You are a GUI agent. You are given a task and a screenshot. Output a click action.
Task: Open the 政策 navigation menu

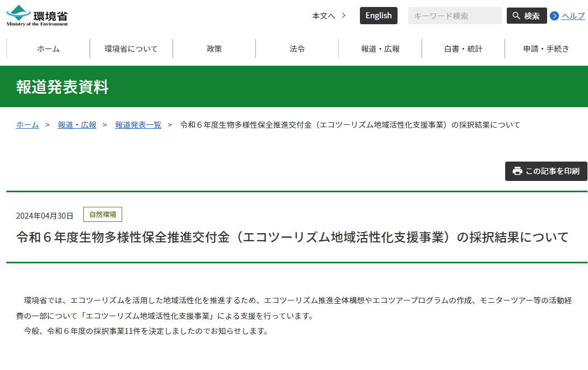[x=214, y=48]
